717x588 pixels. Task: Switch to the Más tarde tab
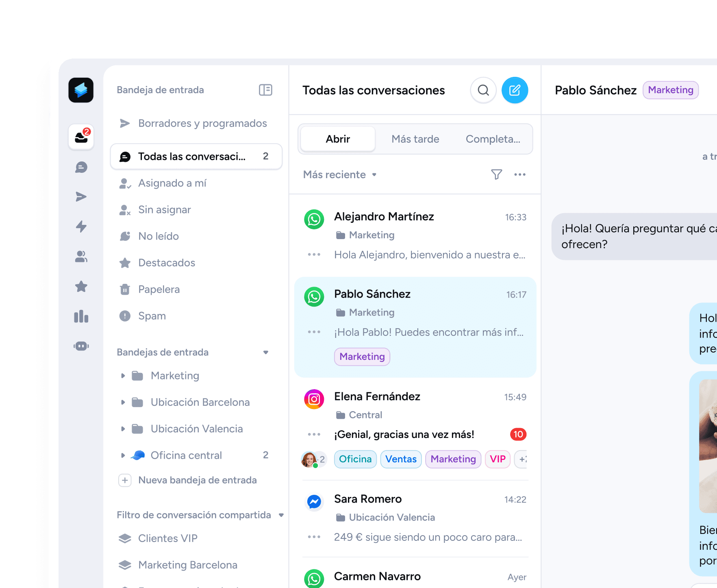415,139
